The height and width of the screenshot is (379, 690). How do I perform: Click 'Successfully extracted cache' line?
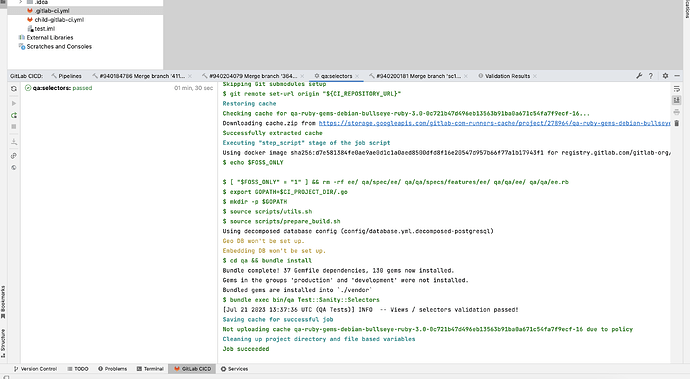click(272, 133)
